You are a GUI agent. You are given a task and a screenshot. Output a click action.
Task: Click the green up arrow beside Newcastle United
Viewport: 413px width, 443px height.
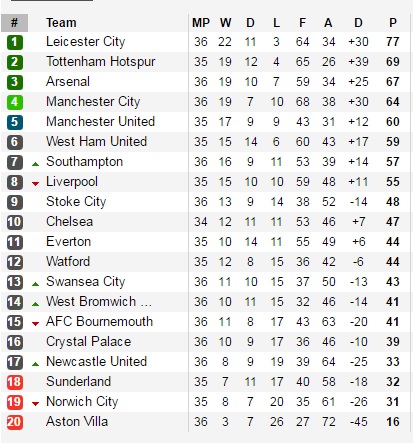point(35,364)
